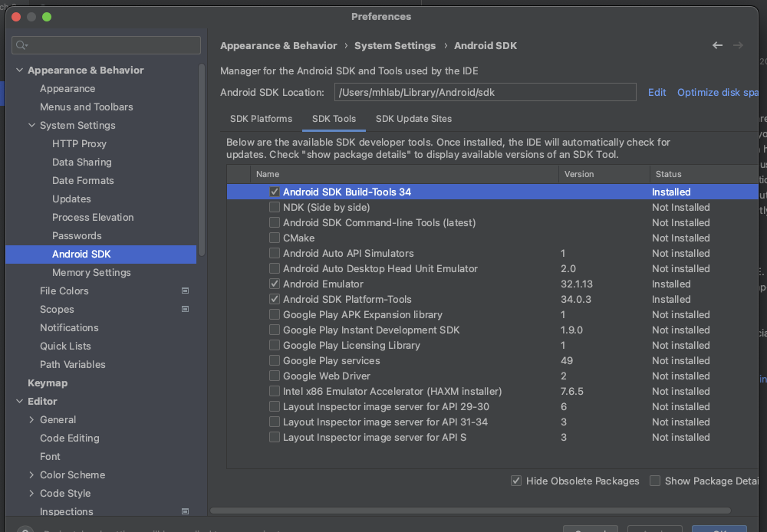Expand the Color Scheme node
767x532 pixels.
point(31,475)
